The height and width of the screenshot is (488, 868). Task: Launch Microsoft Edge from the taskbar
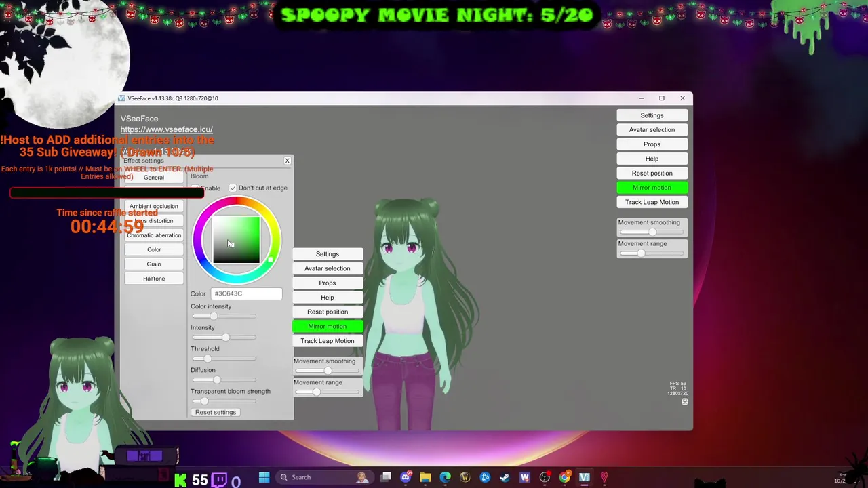point(445,477)
